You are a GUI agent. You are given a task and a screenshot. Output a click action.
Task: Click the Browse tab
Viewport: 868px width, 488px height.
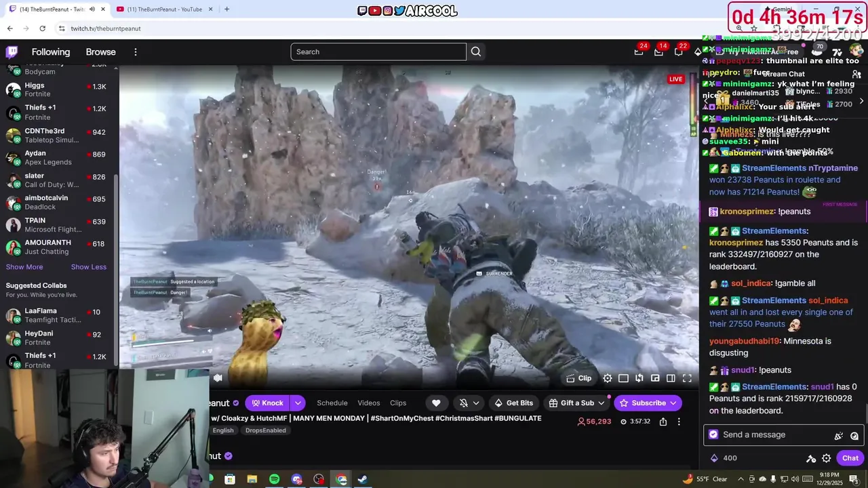tap(101, 52)
